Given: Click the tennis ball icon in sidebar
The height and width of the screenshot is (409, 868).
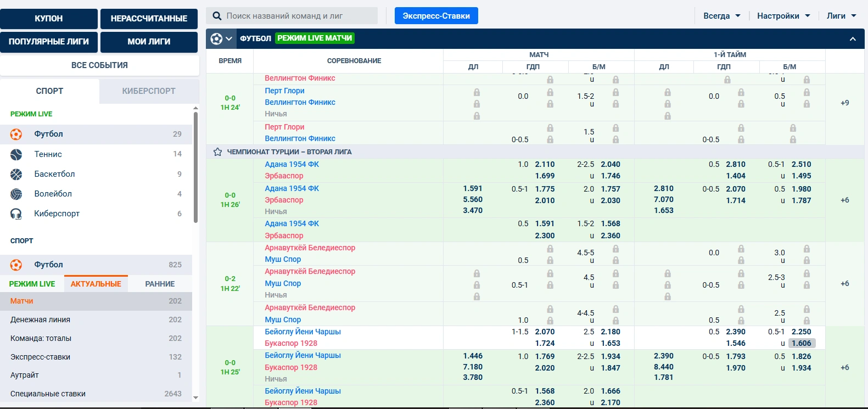Looking at the screenshot, I should (16, 154).
